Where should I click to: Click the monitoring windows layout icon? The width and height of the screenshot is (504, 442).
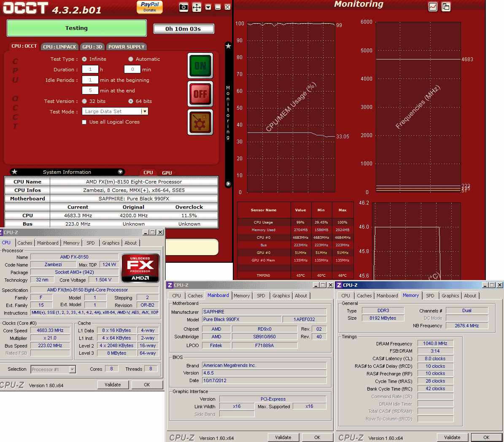pyautogui.click(x=446, y=7)
